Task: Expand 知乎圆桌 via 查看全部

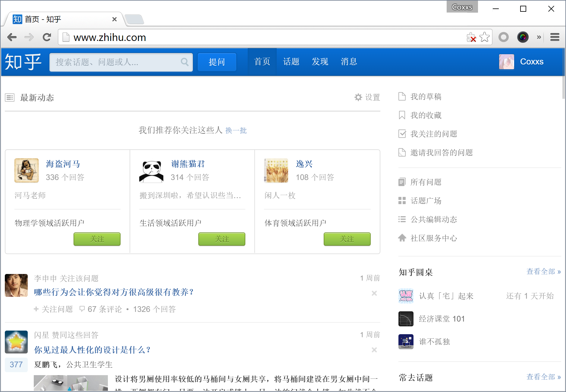Action: pyautogui.click(x=543, y=272)
